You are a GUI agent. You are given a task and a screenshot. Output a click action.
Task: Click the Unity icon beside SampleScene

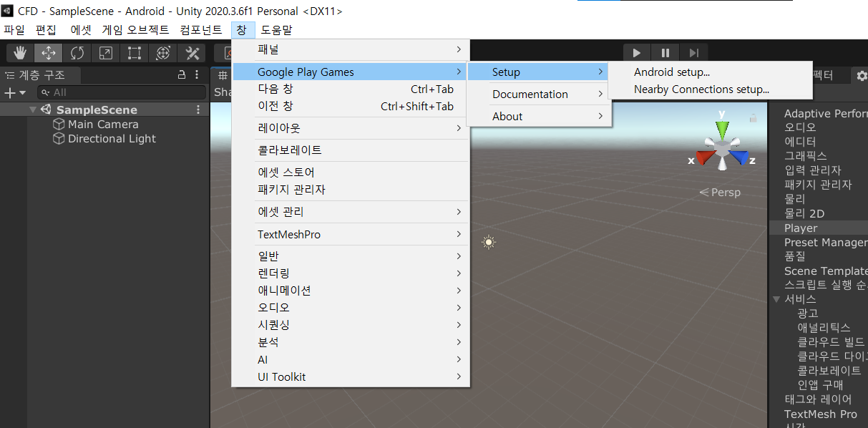(46, 110)
